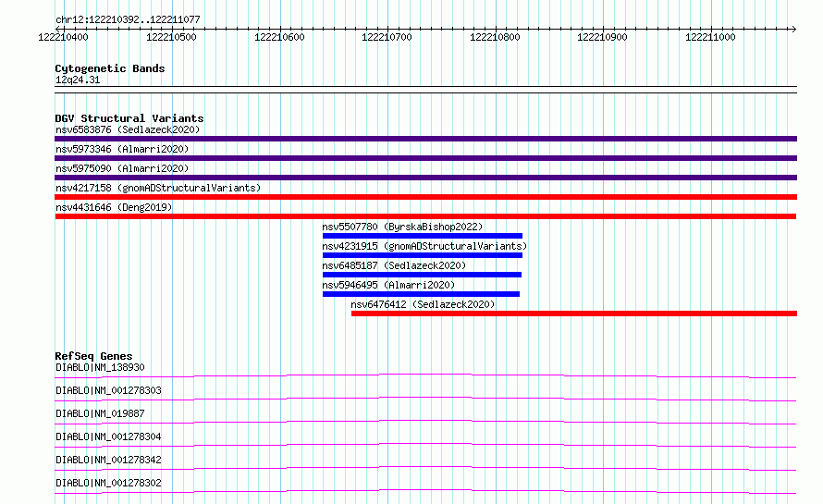Select the nsv4217158 red variant bar
The image size is (823, 504).
[x=425, y=197]
